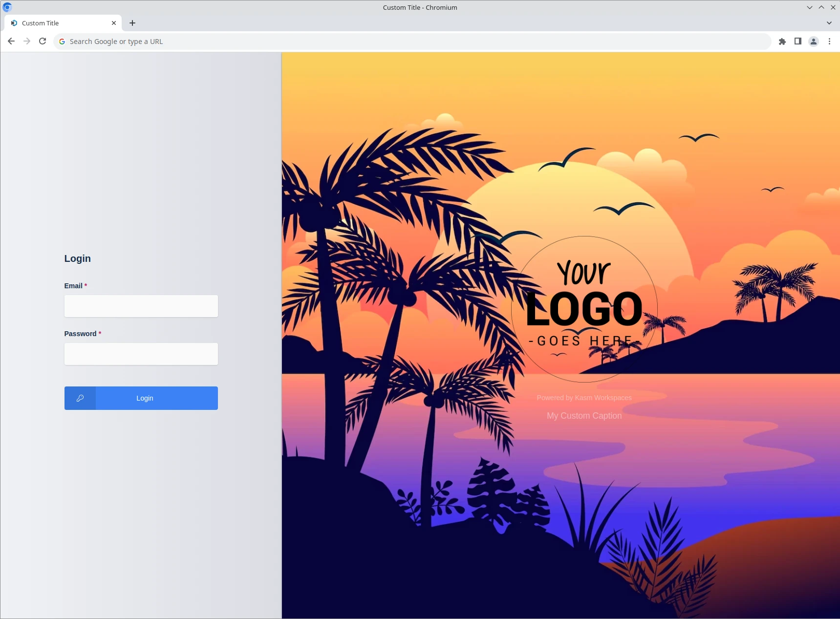Image resolution: width=840 pixels, height=619 pixels.
Task: Open the browser side panel icon
Action: click(x=797, y=41)
